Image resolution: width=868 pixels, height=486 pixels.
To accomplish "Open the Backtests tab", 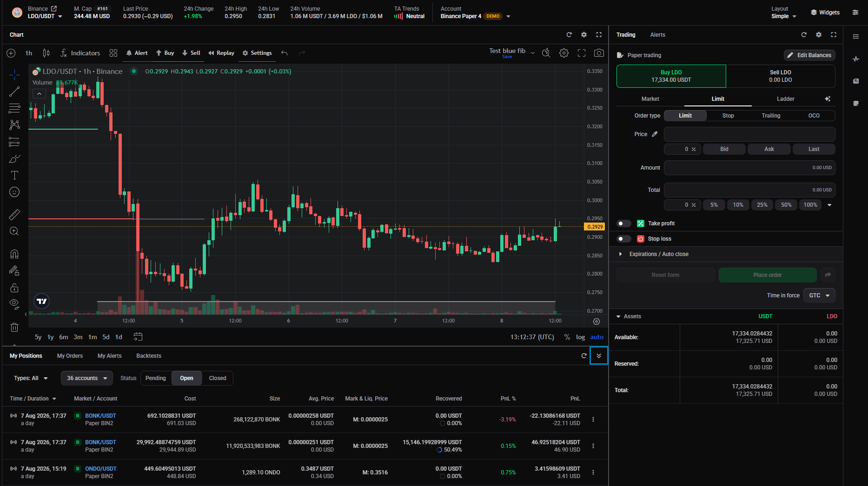I will coord(149,356).
